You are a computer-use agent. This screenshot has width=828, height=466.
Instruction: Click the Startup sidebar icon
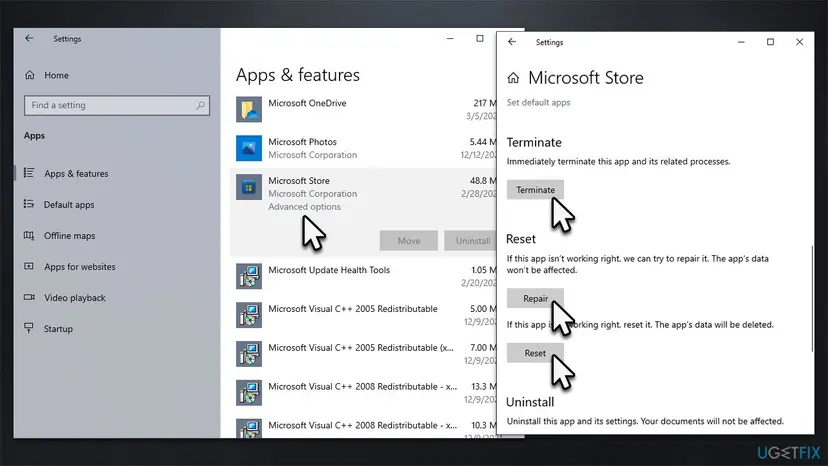pyautogui.click(x=29, y=328)
